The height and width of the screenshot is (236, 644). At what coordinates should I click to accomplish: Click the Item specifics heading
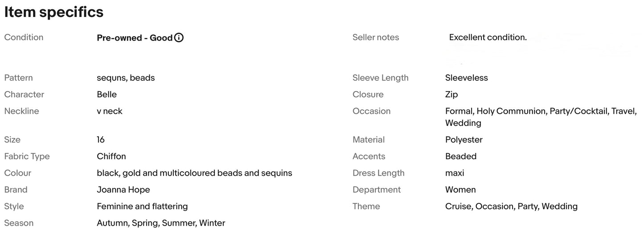coord(54,12)
